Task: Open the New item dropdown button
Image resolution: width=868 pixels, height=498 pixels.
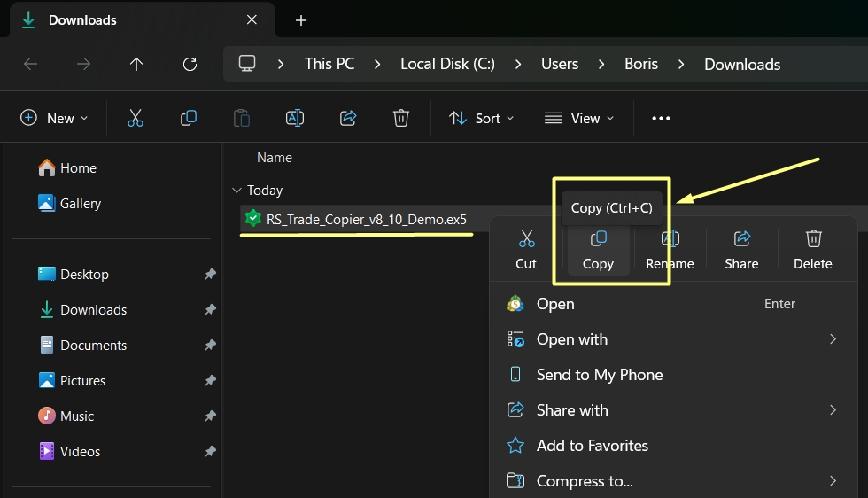Action: click(x=54, y=118)
